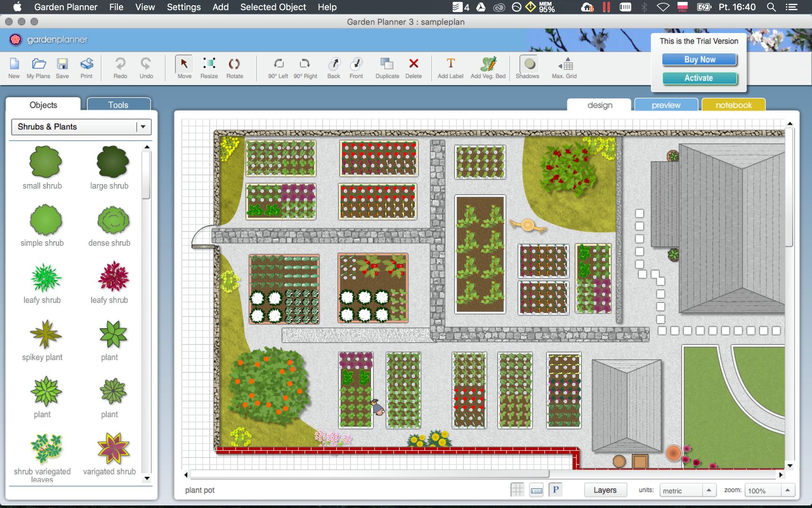Click canvas scroll left arrow
This screenshot has height=508, width=812.
186,474
